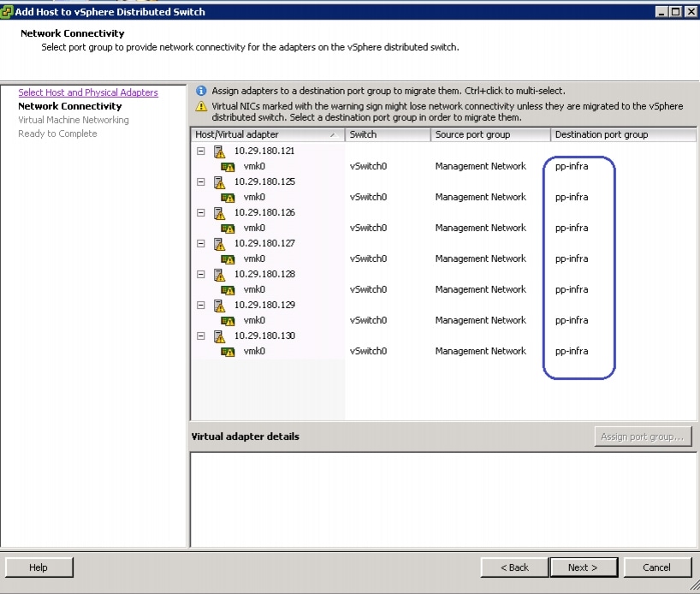Collapse the 10.29.180.121 host tree node
The width and height of the screenshot is (700, 594).
click(x=201, y=151)
